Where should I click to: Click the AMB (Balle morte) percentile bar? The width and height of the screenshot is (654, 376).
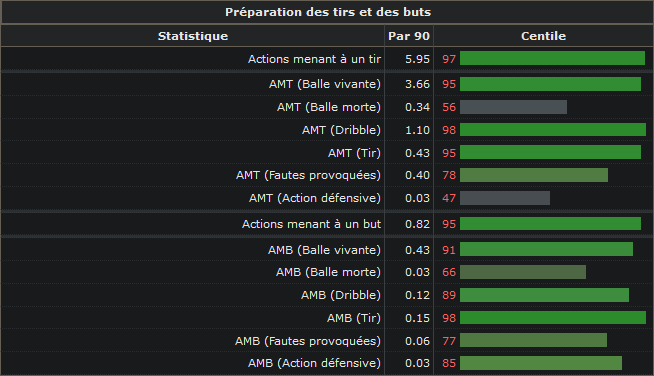523,272
